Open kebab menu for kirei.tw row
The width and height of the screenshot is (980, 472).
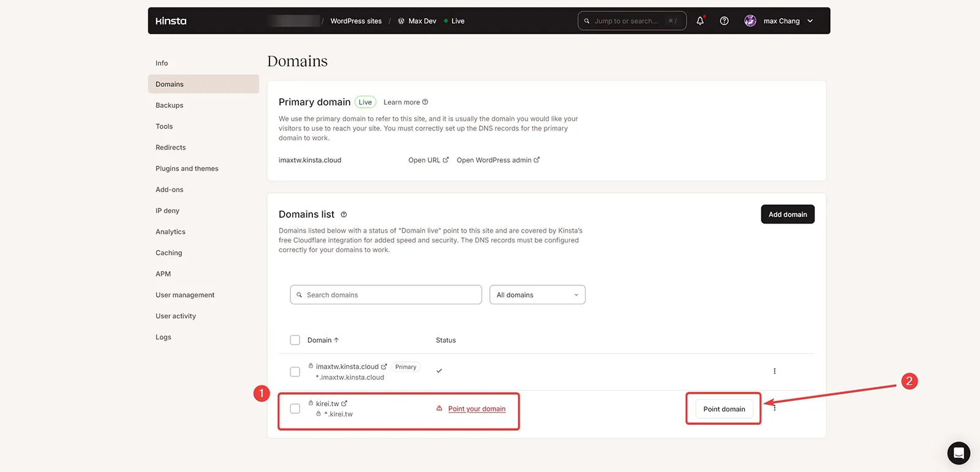[774, 408]
